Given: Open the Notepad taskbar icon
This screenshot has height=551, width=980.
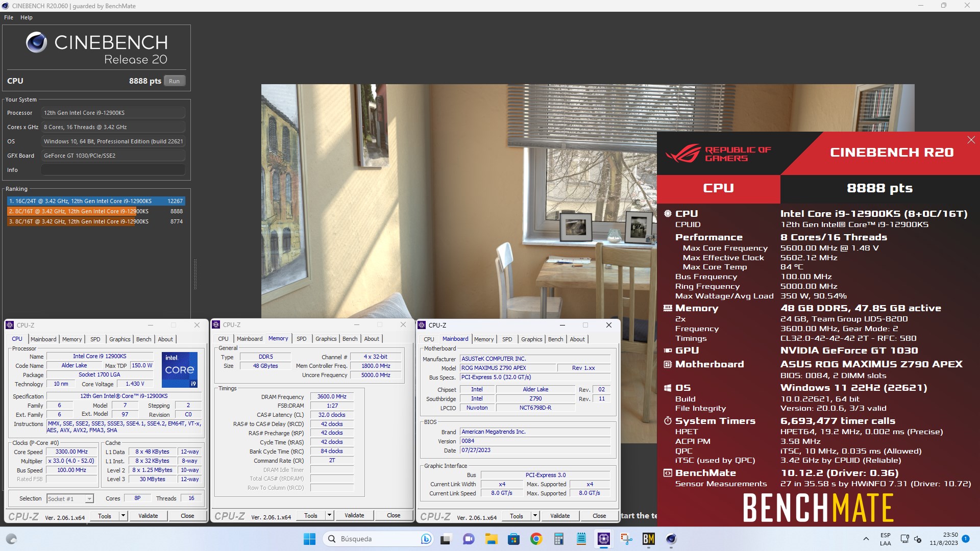Looking at the screenshot, I should (581, 539).
